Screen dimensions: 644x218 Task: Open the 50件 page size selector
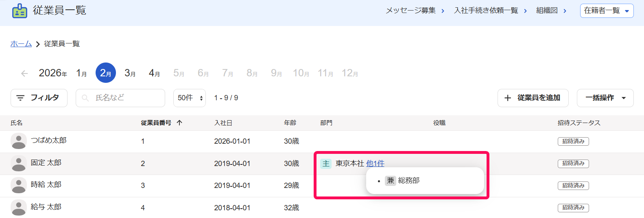190,98
